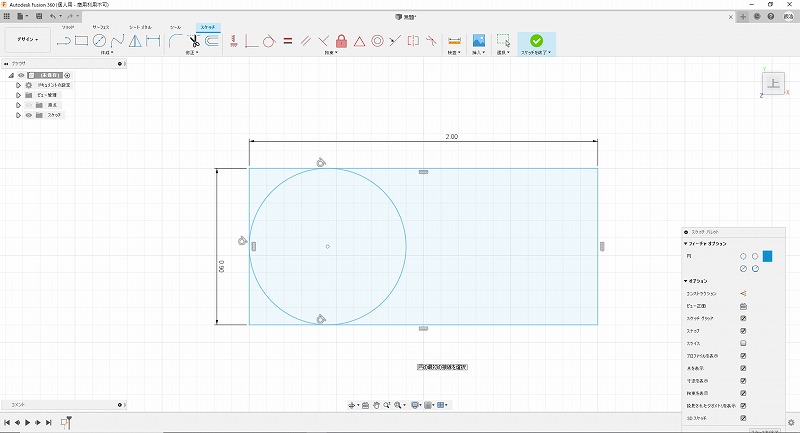Screen dimensions: 800x433
Task: Select the trim scissors tool
Action: [194, 41]
